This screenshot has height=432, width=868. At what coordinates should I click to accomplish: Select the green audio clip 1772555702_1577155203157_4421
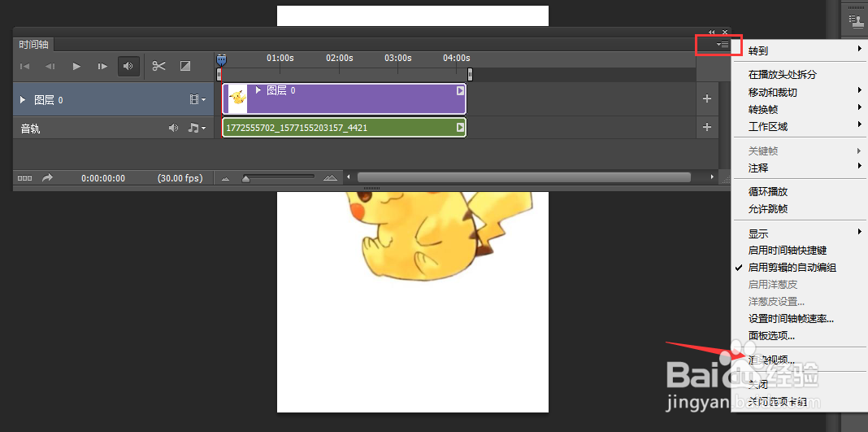click(344, 128)
